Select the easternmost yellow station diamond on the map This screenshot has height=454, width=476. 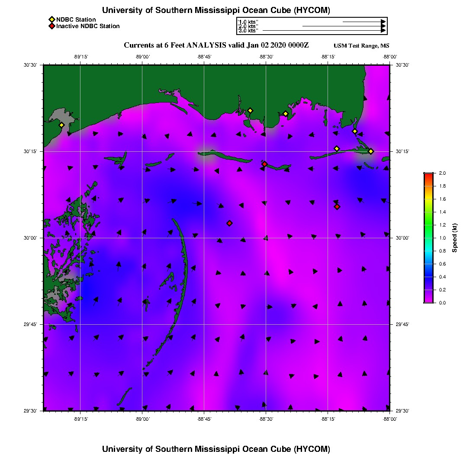click(x=371, y=151)
